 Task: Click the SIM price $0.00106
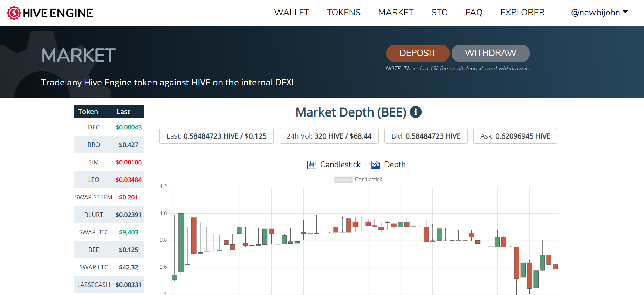coord(129,162)
